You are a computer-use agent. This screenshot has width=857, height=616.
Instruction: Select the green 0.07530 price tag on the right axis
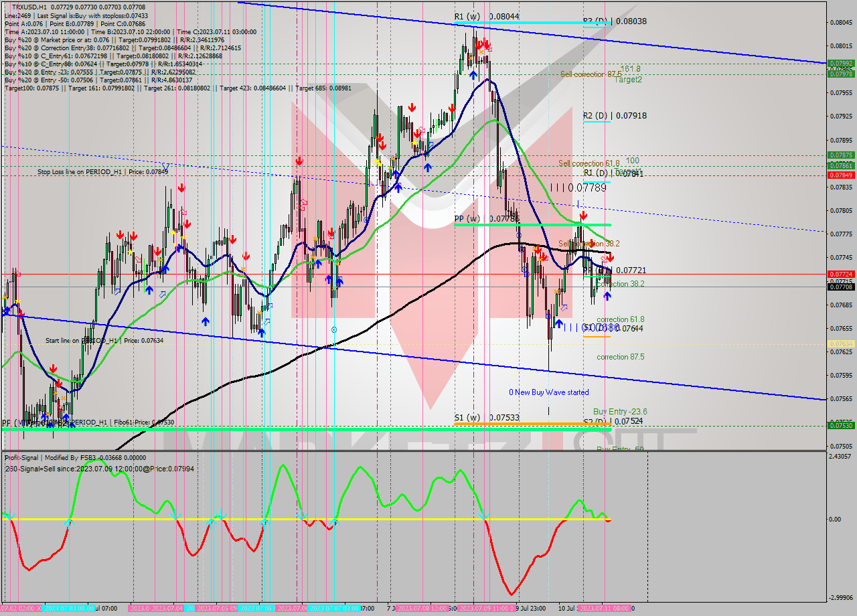coord(842,425)
